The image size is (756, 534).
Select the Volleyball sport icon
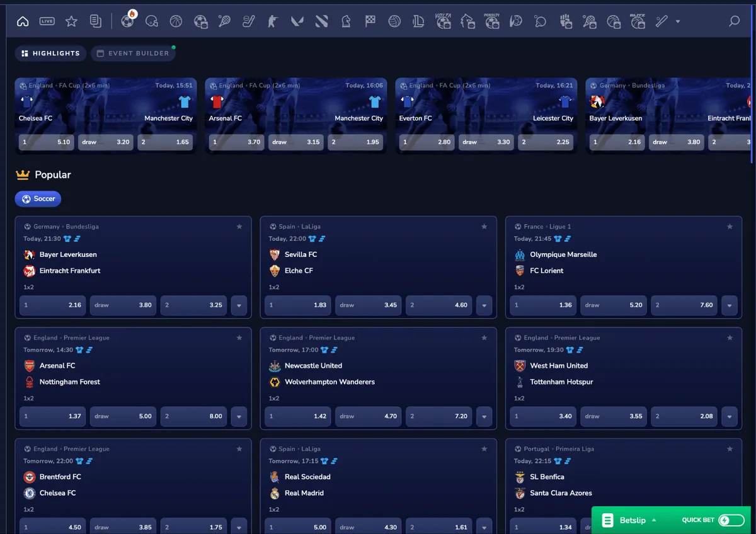(x=394, y=21)
